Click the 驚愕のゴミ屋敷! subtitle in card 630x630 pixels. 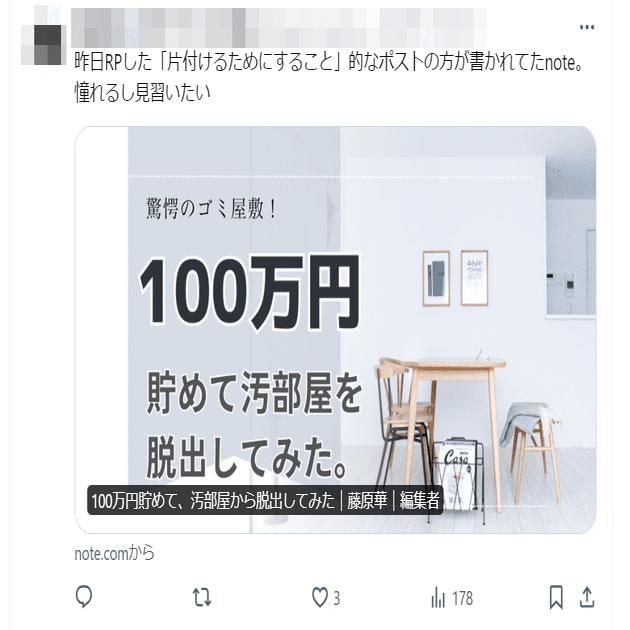point(212,209)
